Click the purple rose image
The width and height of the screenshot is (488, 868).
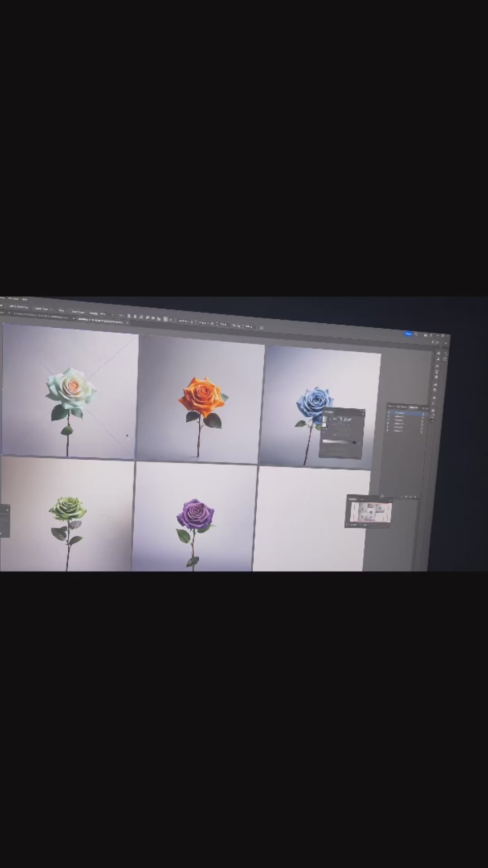pyautogui.click(x=195, y=514)
